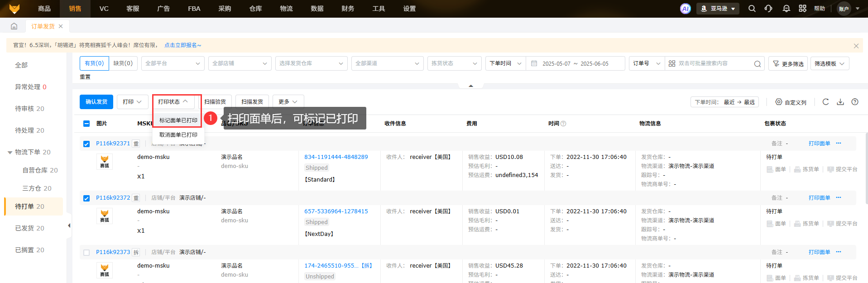Click 面单 icon for order 834-1191444-4848289
The height and width of the screenshot is (283, 868).
[x=776, y=169]
